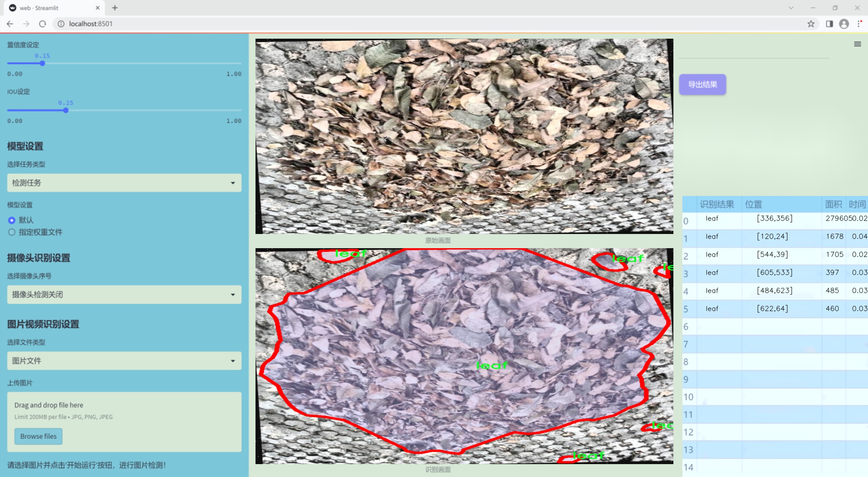Go back with the browser back arrow
This screenshot has height=477, width=868.
(10, 24)
